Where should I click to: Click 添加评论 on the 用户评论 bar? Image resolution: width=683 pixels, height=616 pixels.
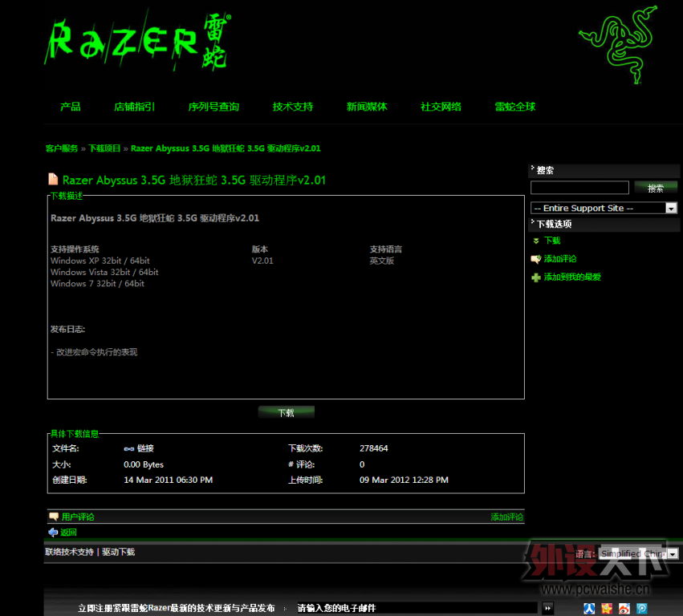coord(507,517)
